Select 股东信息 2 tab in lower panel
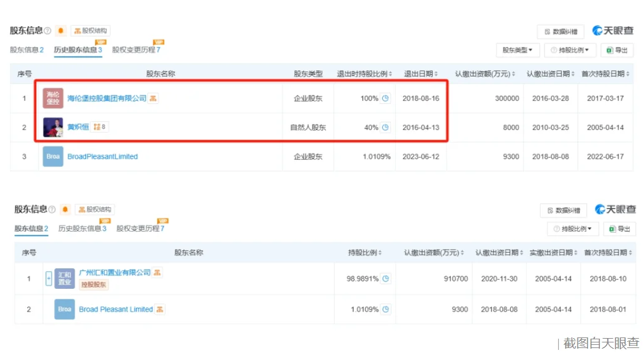 (x=31, y=228)
